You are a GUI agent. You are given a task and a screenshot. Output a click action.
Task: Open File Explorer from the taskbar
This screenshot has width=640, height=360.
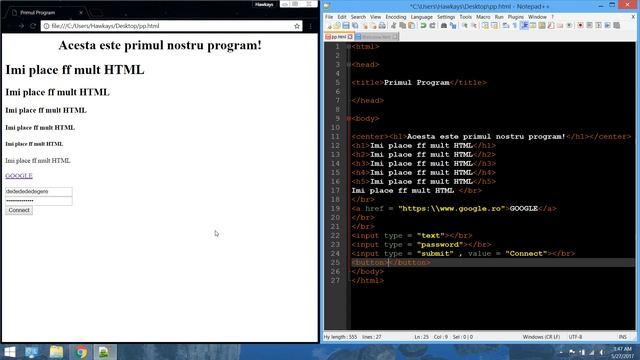[56, 352]
